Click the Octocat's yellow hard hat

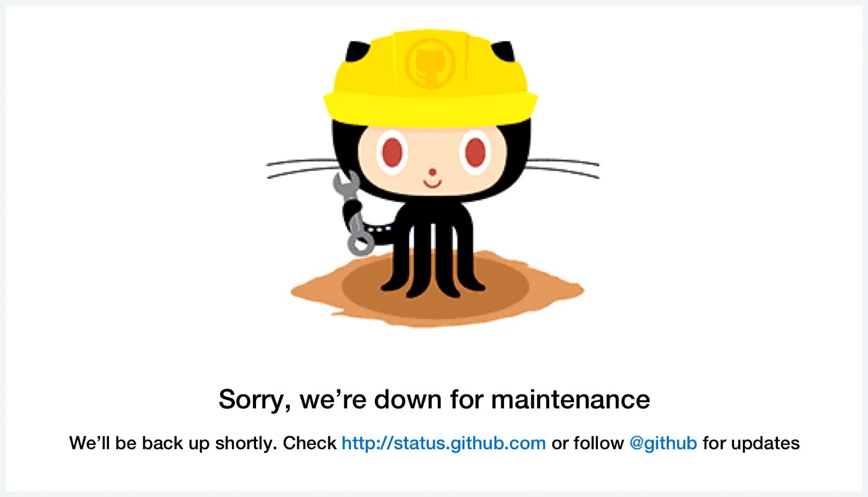pos(430,78)
